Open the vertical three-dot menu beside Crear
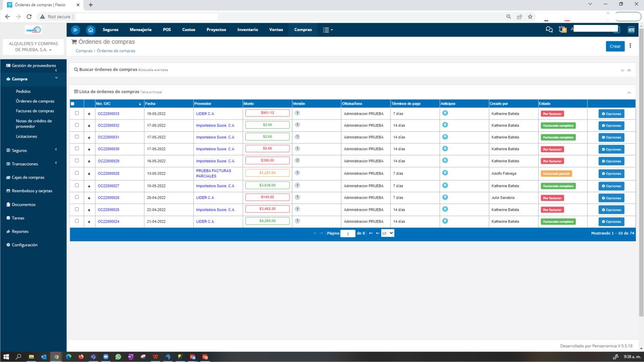 (630, 46)
